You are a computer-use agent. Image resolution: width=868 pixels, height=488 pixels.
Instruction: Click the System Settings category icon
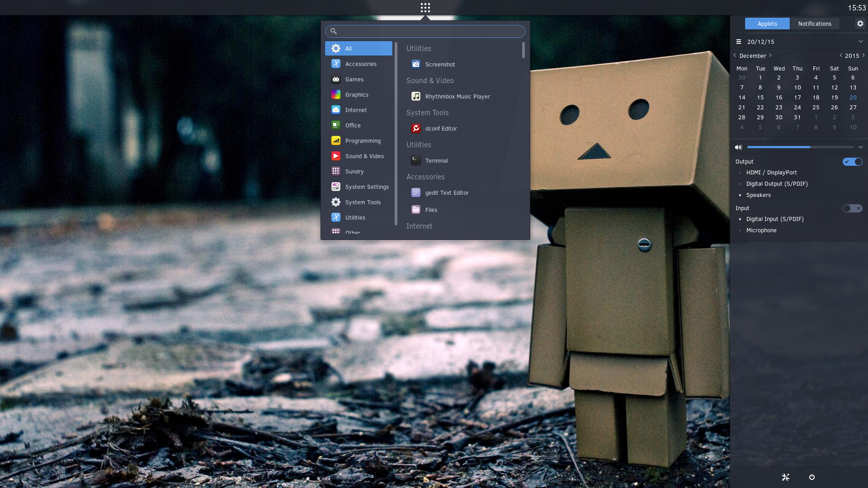[x=336, y=187]
